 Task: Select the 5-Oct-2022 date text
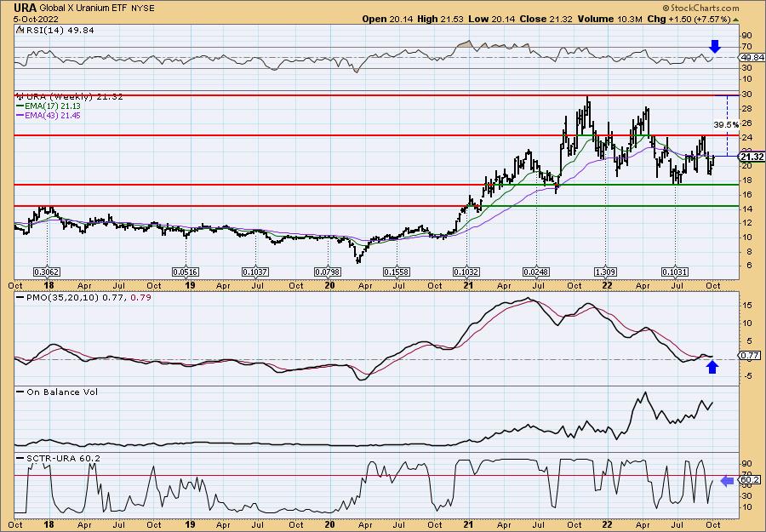point(36,19)
